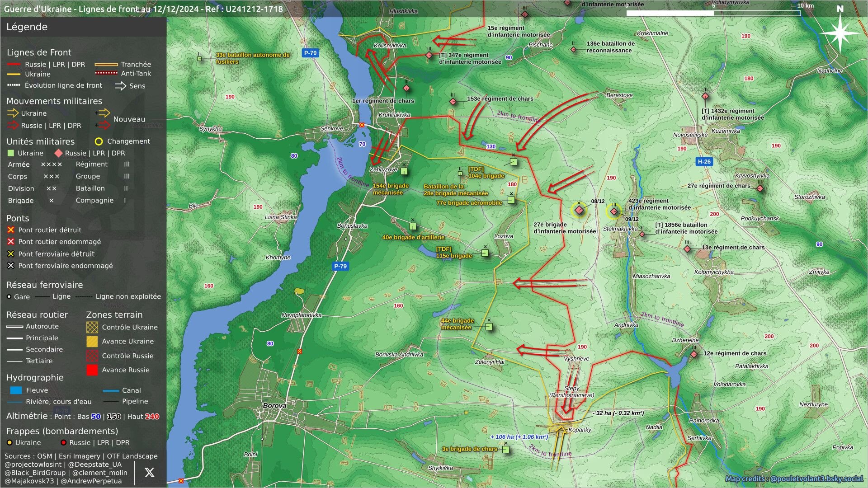Click the Berestove village label

point(619,95)
